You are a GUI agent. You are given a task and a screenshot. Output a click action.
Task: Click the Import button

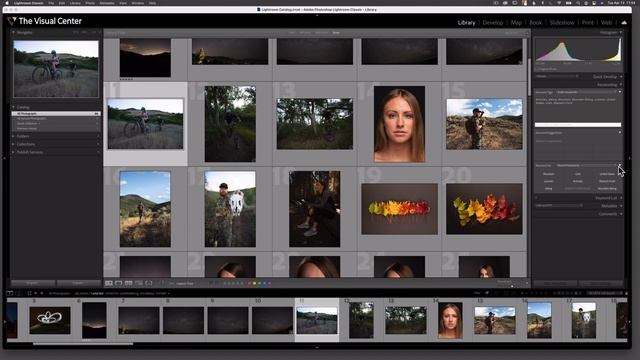pos(33,283)
